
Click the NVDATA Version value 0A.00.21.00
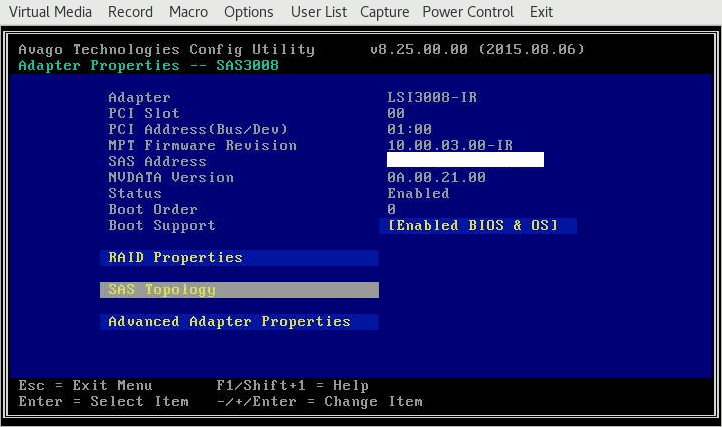tap(437, 177)
